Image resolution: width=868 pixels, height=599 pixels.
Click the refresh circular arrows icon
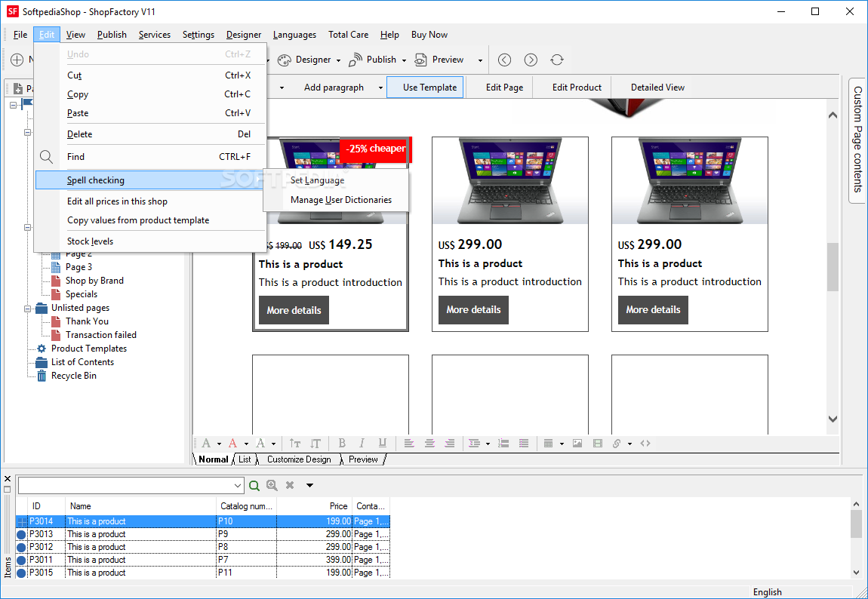click(x=557, y=60)
